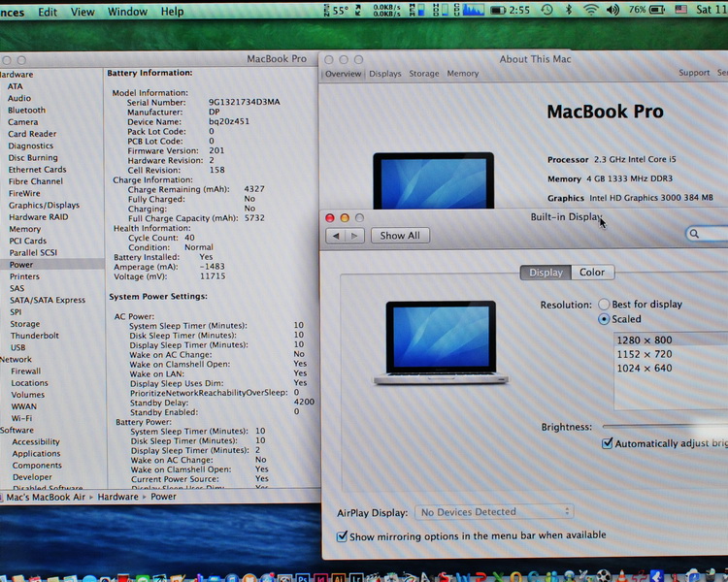The height and width of the screenshot is (582, 728).
Task: Open the MEM memory usage menu bar item
Action: click(416, 10)
